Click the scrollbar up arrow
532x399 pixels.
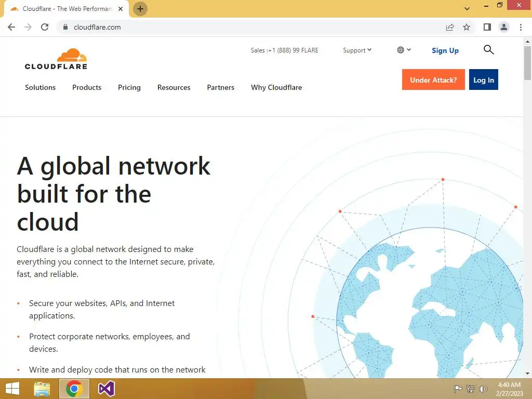(x=527, y=42)
